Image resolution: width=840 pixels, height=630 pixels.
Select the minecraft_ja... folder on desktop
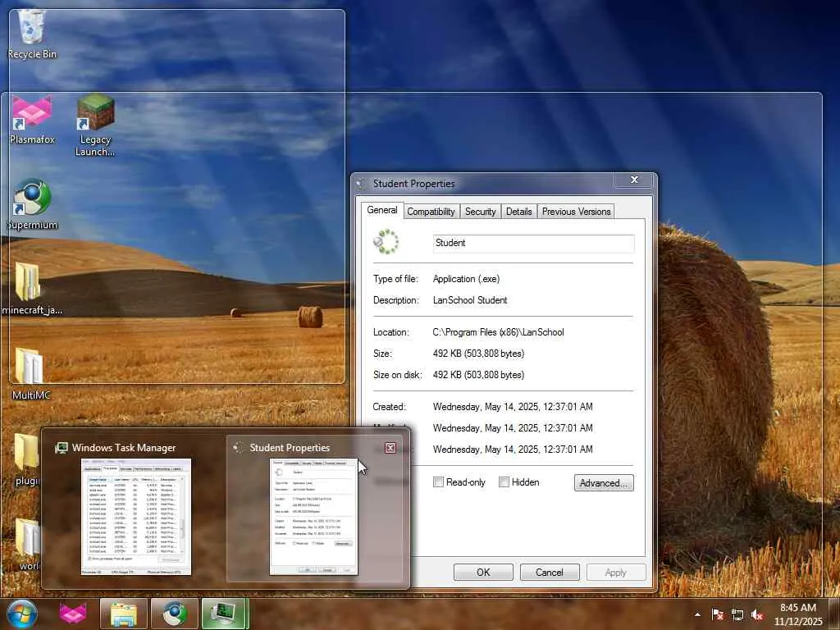coord(31,290)
